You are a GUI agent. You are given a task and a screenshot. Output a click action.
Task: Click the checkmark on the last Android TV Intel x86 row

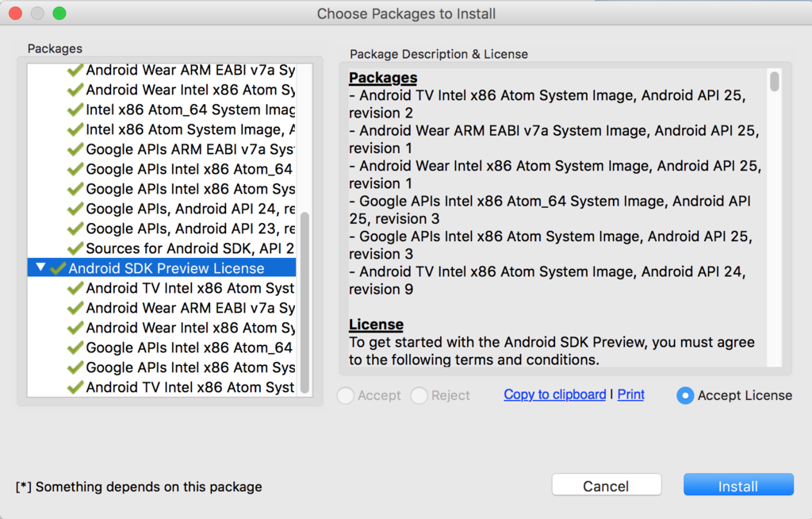pos(75,387)
